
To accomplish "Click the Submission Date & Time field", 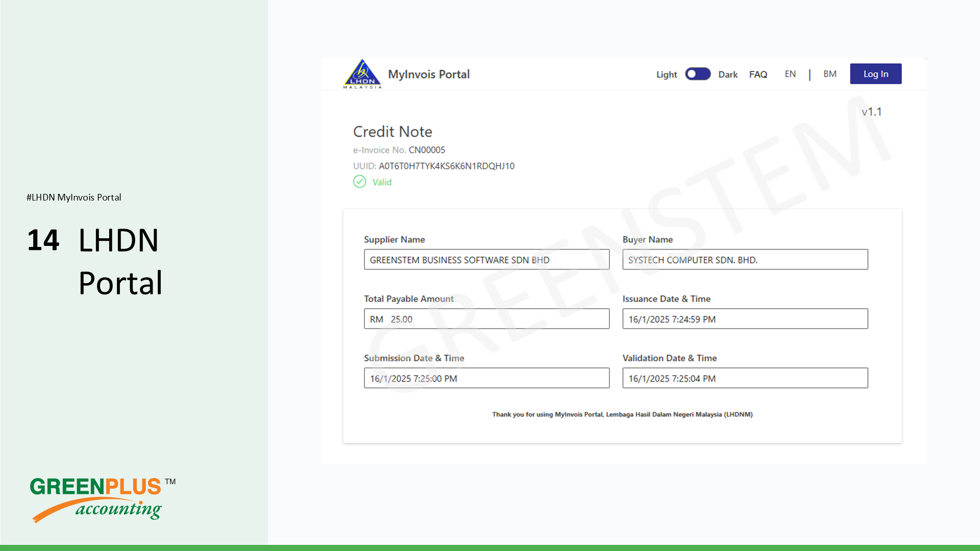I will [486, 378].
